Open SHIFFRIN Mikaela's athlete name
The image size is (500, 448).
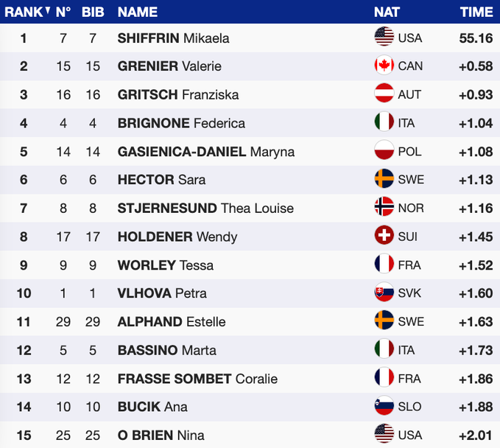click(173, 38)
